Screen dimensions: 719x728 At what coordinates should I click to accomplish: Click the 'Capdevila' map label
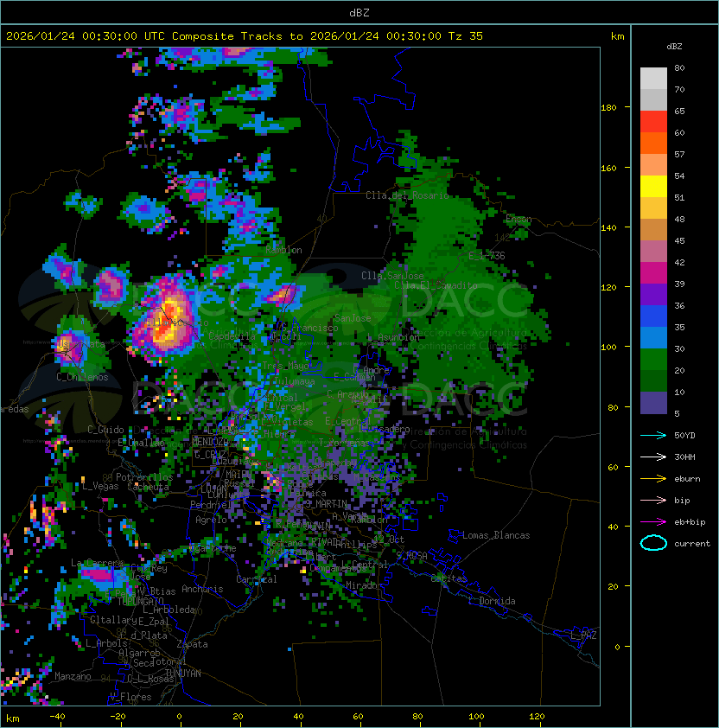tap(232, 335)
